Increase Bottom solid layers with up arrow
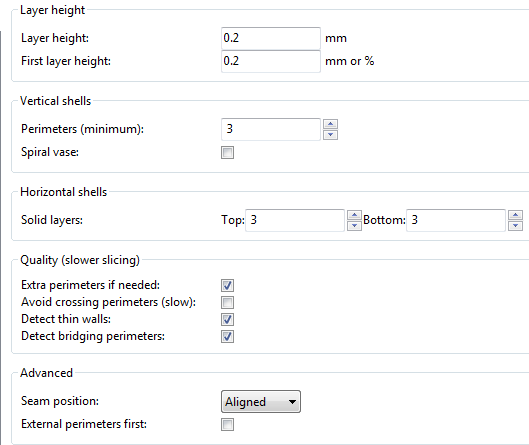 pyautogui.click(x=515, y=215)
